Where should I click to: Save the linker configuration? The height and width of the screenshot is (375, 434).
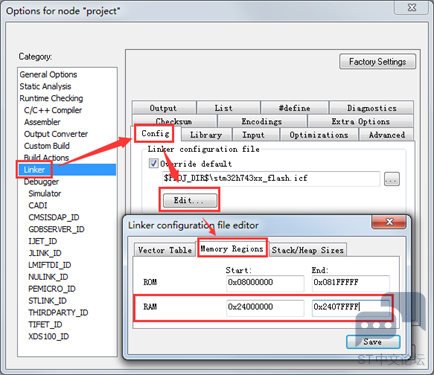click(x=373, y=342)
